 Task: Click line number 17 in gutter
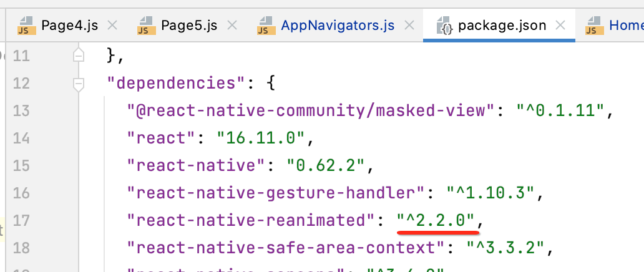21,221
